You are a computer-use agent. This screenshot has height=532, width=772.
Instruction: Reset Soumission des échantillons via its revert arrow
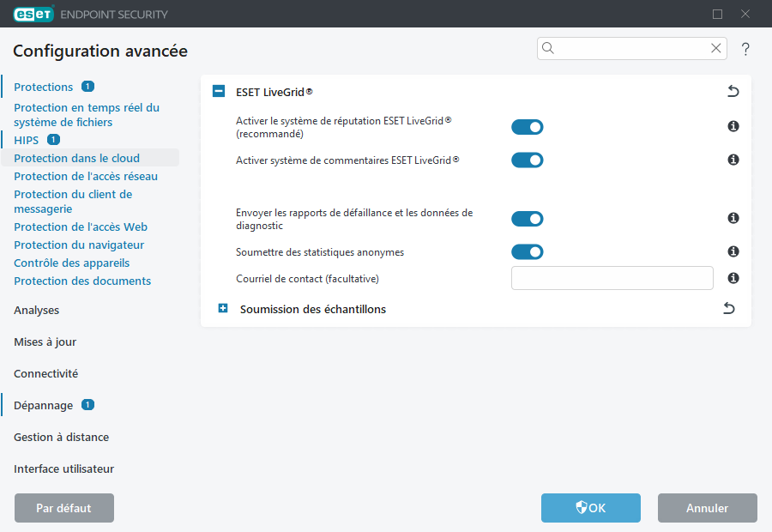click(x=728, y=308)
